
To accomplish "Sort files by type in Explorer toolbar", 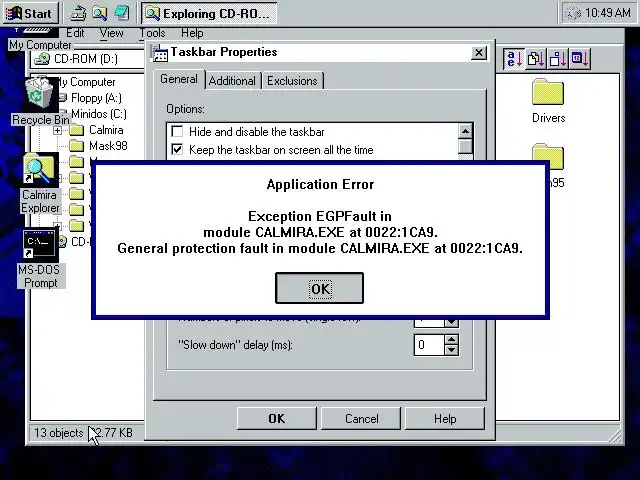I will pyautogui.click(x=536, y=59).
